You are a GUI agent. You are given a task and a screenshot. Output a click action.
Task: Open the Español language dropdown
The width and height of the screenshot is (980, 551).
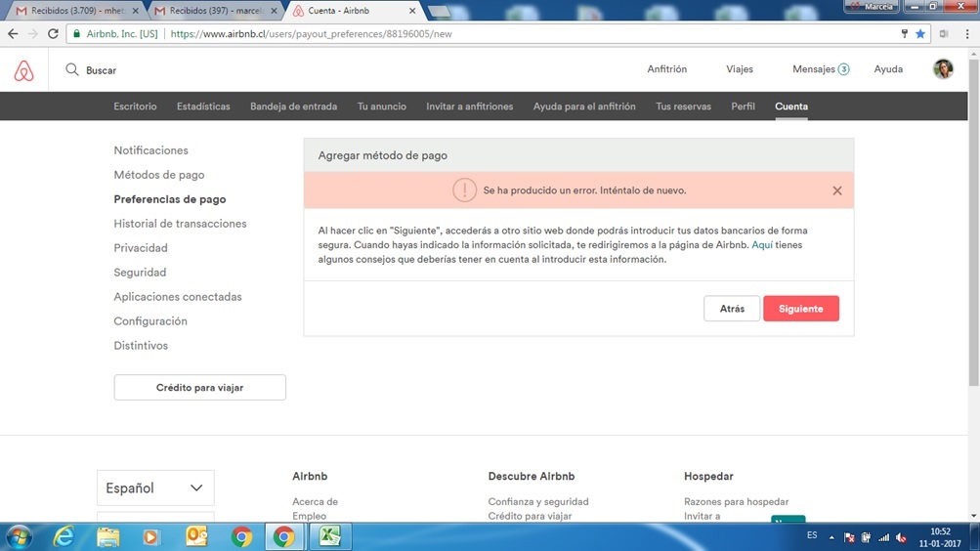click(x=155, y=487)
